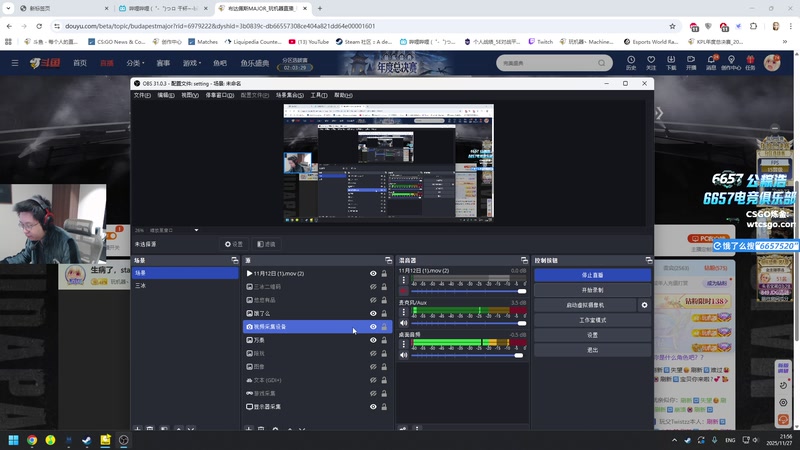Click the source properties gear button 设置
The width and height of the screenshot is (800, 450).
coord(234,244)
